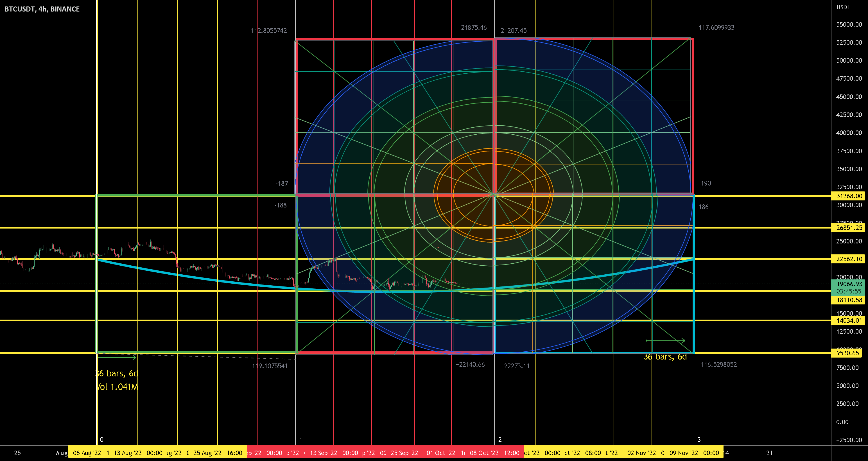Click the 112.8055742 annotation label

(x=269, y=31)
